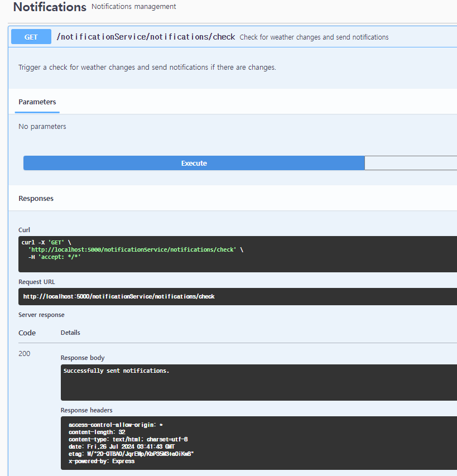The image size is (457, 476).
Task: Click the Clear button beside Execute
Action: tap(411, 163)
